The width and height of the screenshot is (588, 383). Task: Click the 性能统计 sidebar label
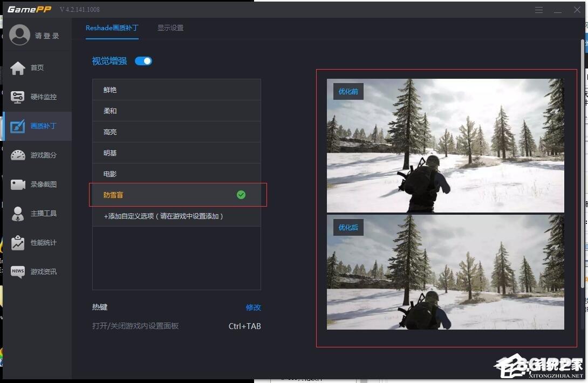pos(44,242)
